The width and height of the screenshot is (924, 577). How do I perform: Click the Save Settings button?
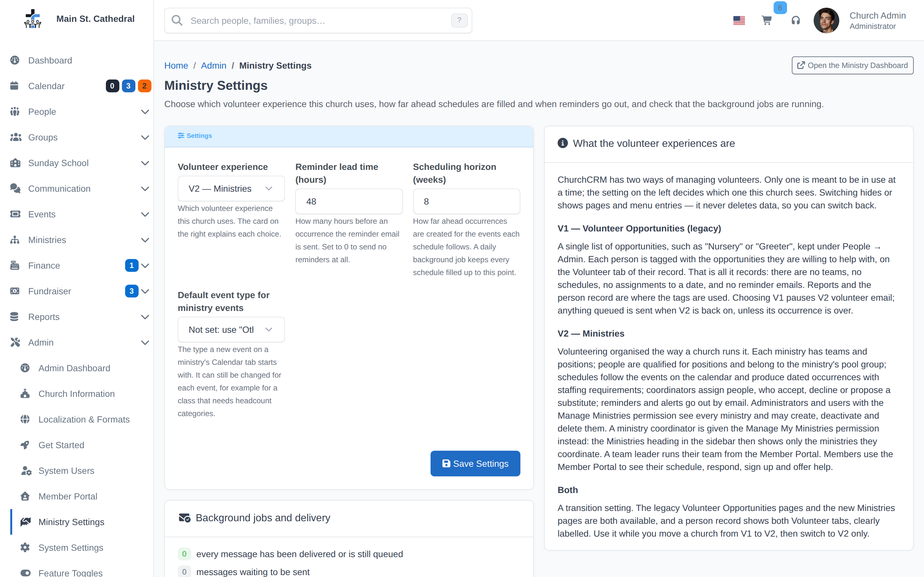pos(475,463)
